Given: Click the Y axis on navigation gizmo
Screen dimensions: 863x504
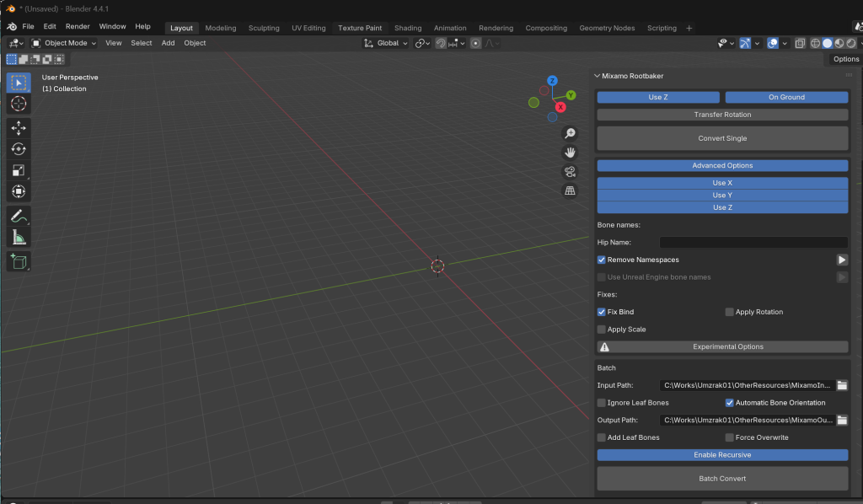Looking at the screenshot, I should (571, 95).
